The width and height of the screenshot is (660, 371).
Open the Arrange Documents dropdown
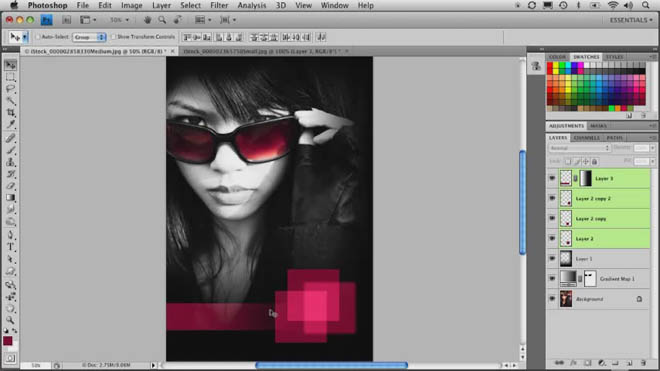pyautogui.click(x=203, y=20)
